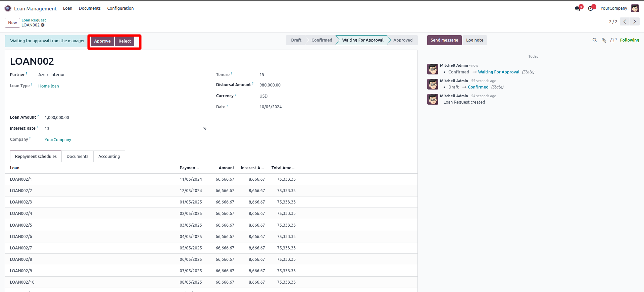Open the Documents menu
644x292 pixels.
[x=90, y=8]
